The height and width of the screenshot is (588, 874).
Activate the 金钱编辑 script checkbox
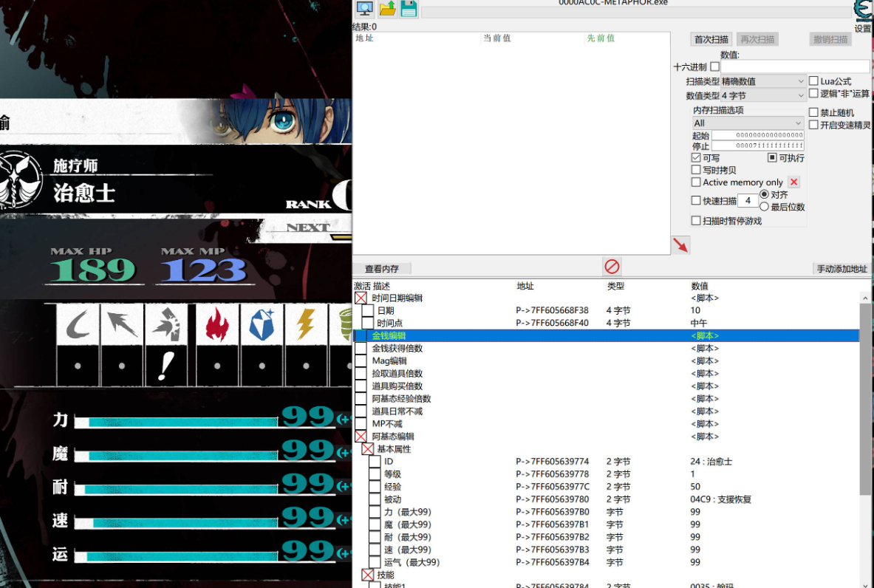point(361,335)
